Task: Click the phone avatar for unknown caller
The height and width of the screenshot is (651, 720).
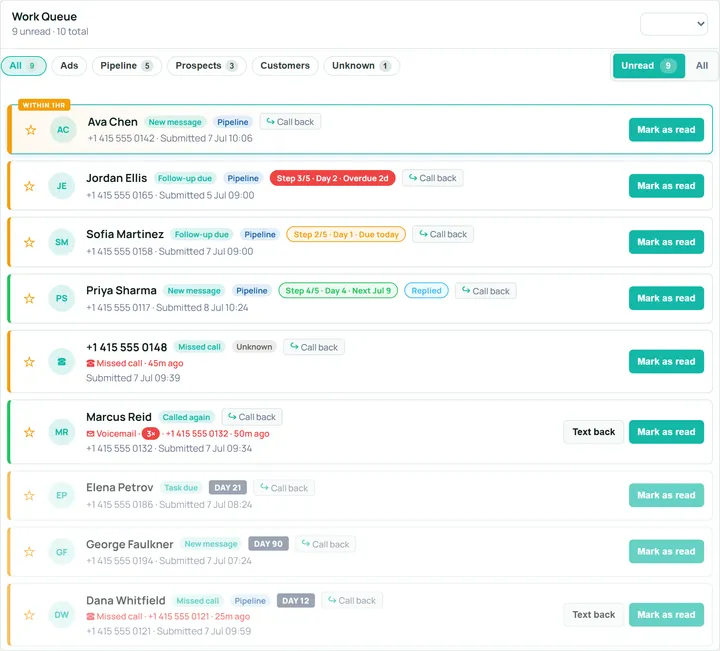Action: (x=62, y=362)
